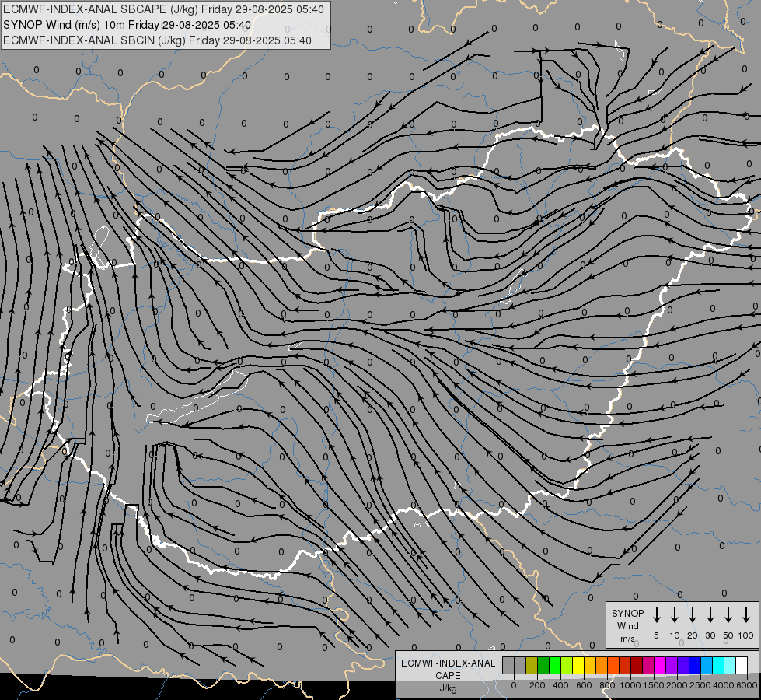The image size is (761, 700).
Task: Click the first gray swatch left of 0
Action: coord(508,665)
